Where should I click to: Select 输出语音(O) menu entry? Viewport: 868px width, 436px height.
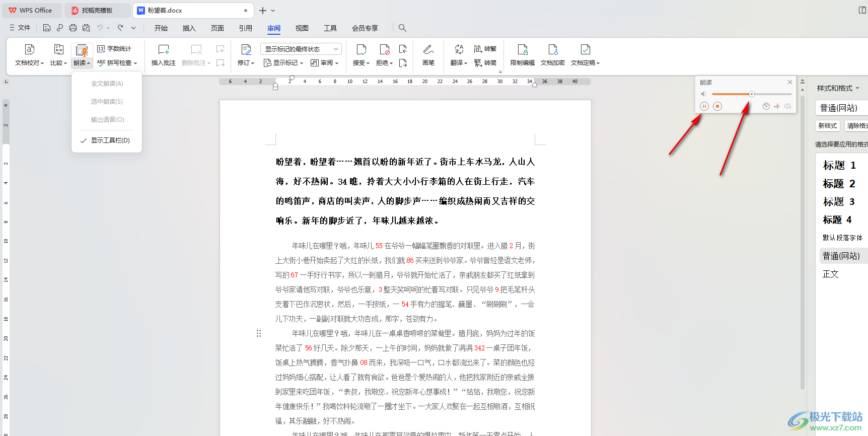[107, 120]
